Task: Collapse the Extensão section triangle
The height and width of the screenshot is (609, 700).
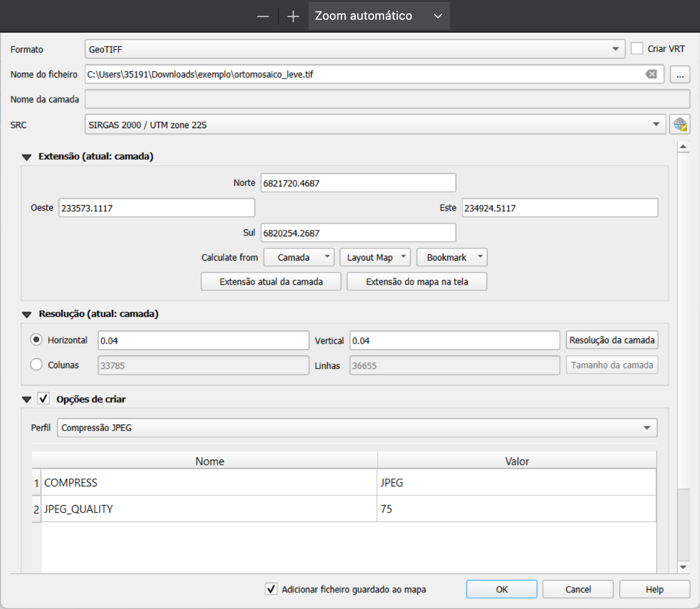Action: pyautogui.click(x=27, y=157)
